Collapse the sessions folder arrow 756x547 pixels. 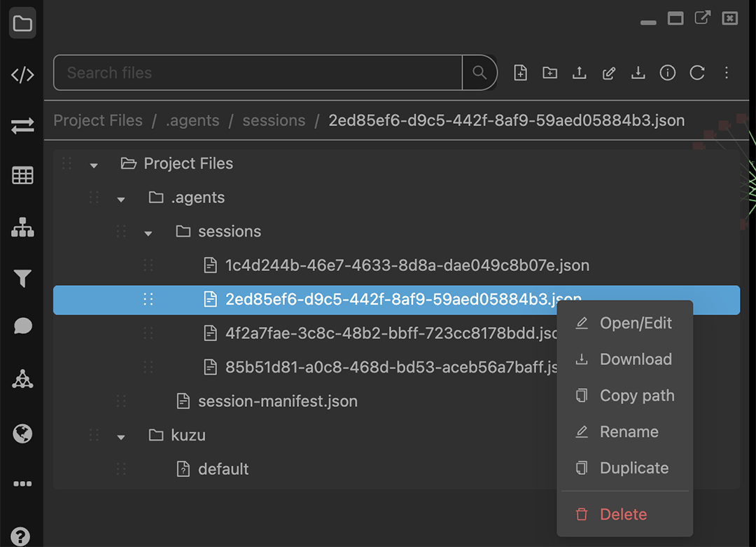point(148,233)
